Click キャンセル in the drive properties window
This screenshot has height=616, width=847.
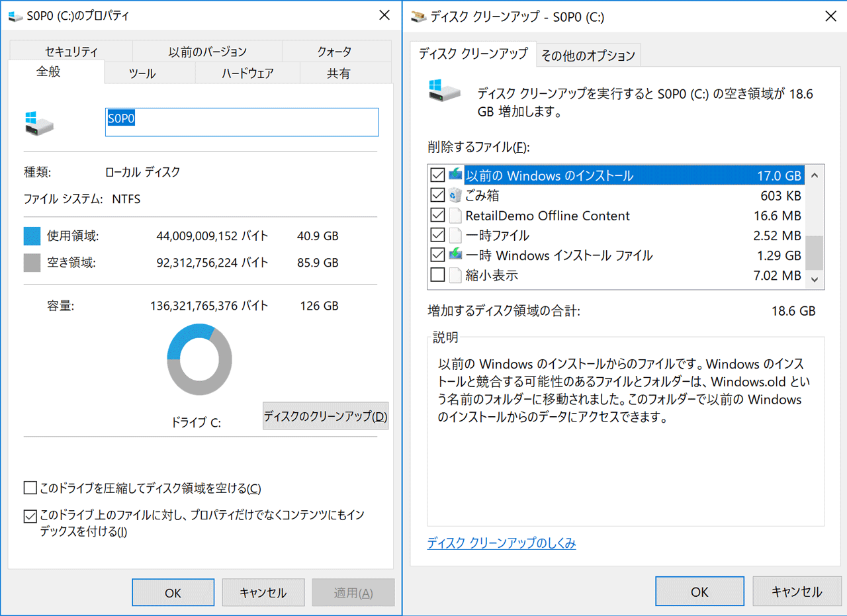pyautogui.click(x=263, y=593)
